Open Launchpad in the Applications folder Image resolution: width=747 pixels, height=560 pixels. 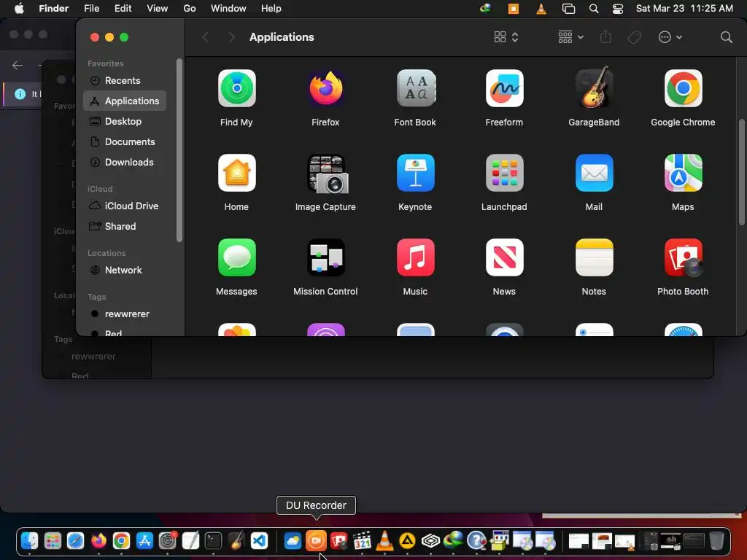point(505,173)
